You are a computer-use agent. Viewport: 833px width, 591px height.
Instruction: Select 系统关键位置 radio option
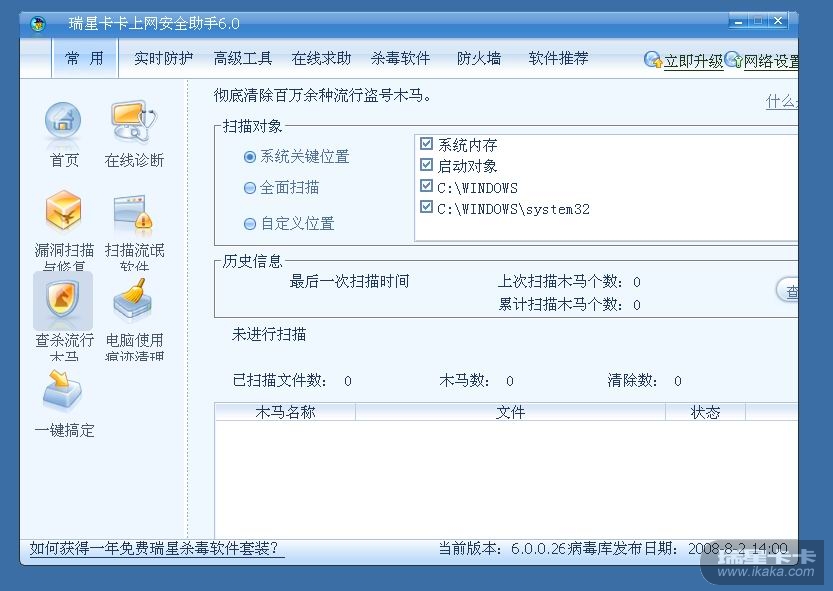point(249,157)
